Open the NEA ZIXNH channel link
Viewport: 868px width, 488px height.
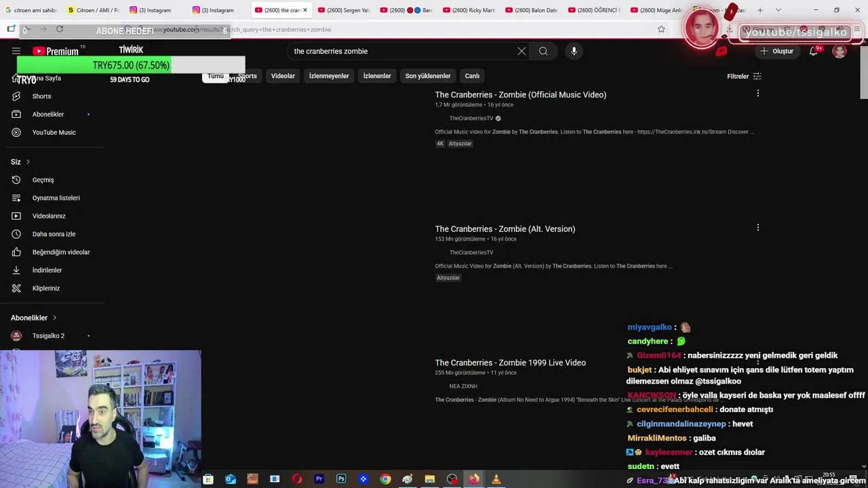tap(463, 386)
